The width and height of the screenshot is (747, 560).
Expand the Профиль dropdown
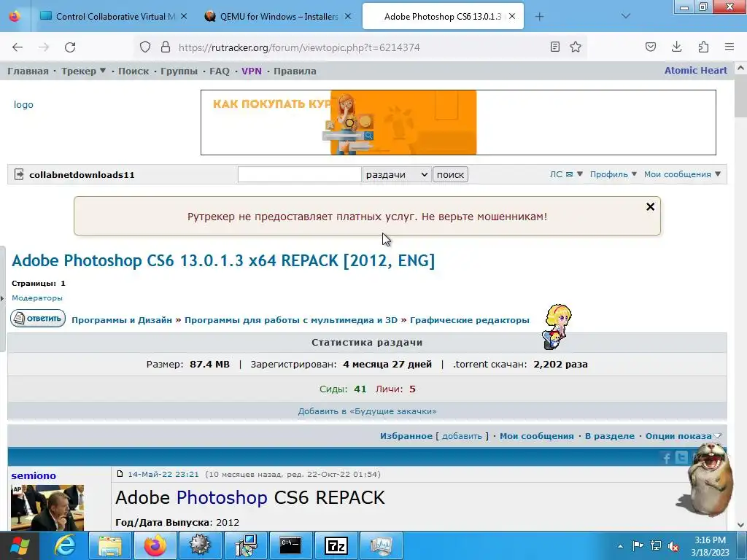click(613, 174)
